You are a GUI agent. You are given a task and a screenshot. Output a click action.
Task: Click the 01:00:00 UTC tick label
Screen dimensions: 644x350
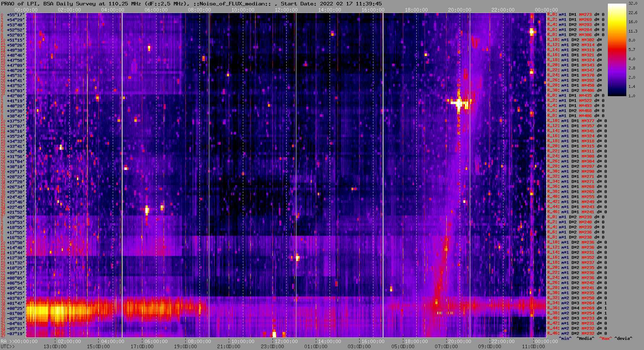(x=316, y=346)
